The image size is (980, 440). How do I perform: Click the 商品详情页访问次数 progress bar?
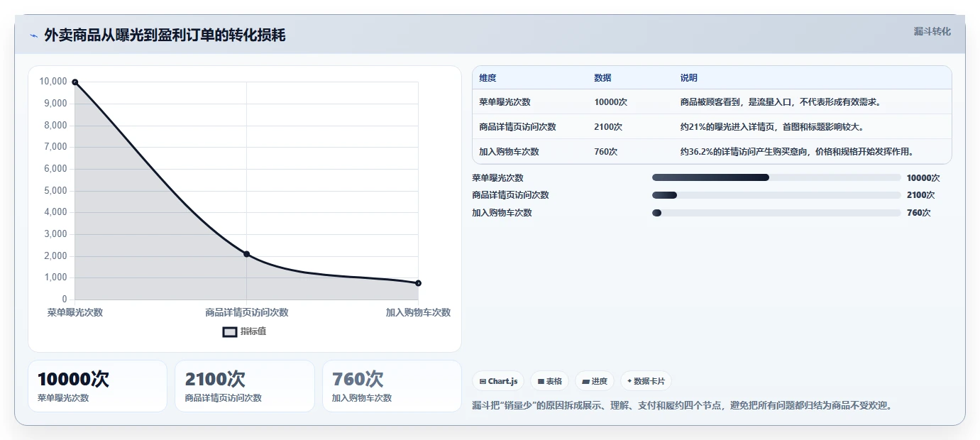pos(776,195)
